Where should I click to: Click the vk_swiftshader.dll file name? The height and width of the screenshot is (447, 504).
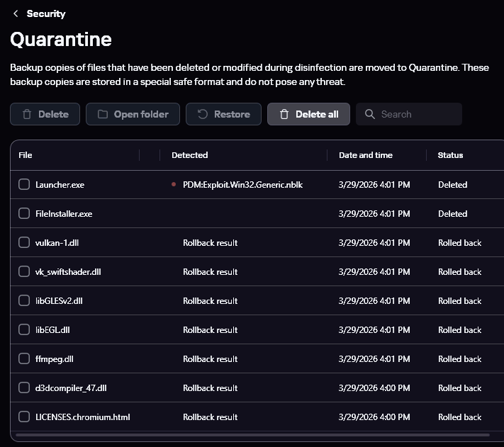pyautogui.click(x=68, y=272)
